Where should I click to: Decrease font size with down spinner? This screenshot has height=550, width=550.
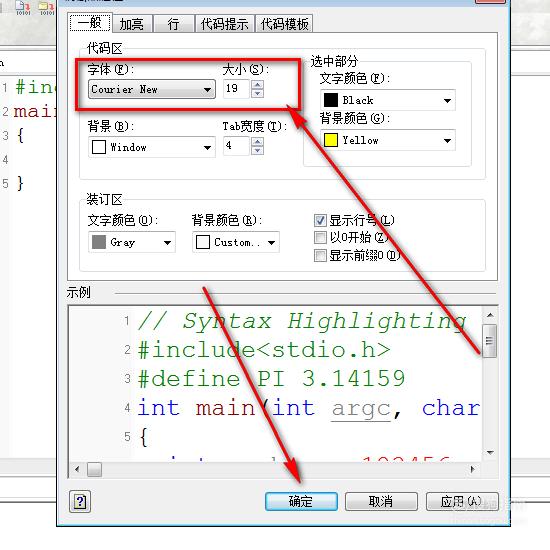[x=258, y=93]
